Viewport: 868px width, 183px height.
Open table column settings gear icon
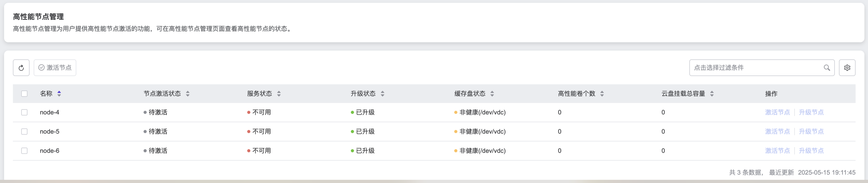847,68
